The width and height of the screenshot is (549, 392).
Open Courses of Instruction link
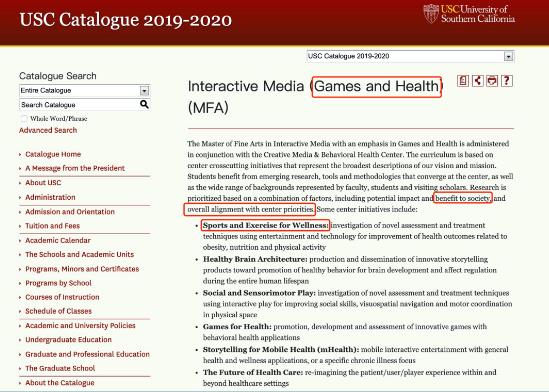[x=62, y=297]
